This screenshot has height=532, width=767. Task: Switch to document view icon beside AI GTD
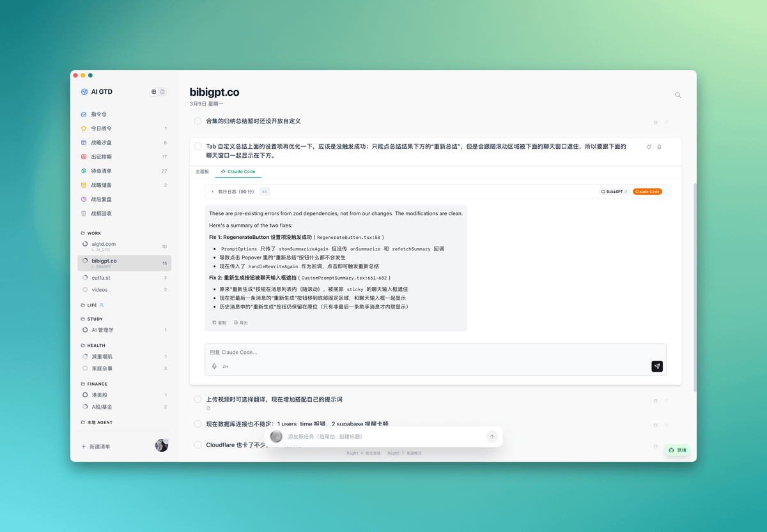[162, 92]
